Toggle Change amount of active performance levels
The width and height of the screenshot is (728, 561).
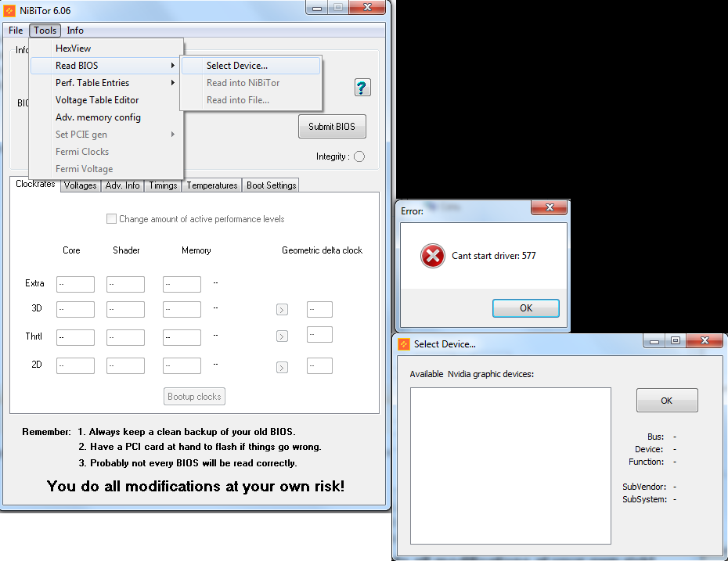click(x=111, y=218)
